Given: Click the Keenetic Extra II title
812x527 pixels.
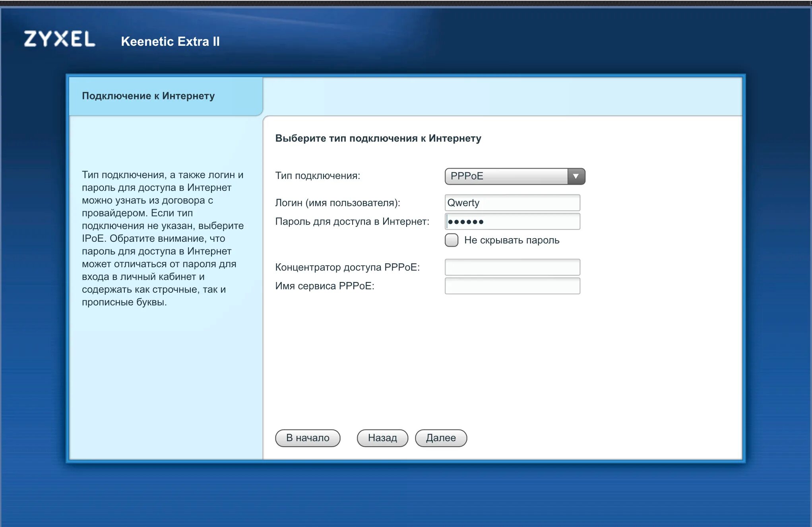Looking at the screenshot, I should click(170, 41).
